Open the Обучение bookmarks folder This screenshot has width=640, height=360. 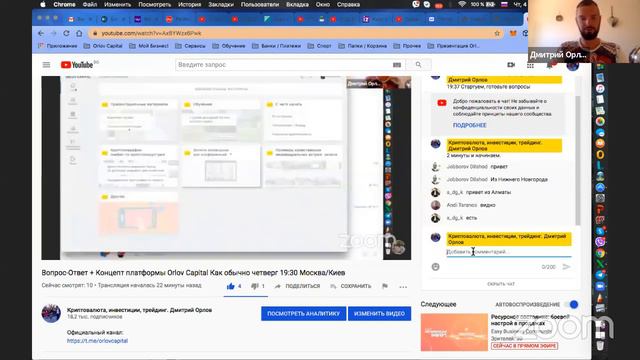coord(229,46)
